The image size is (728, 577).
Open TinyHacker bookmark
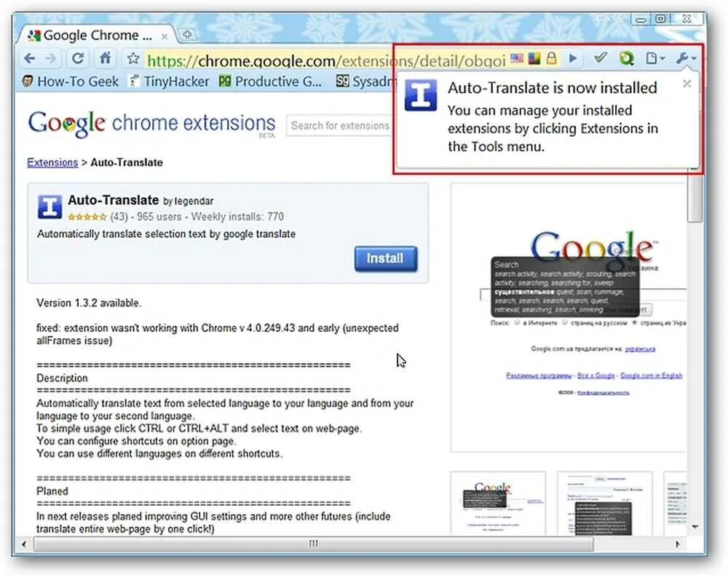click(x=170, y=81)
